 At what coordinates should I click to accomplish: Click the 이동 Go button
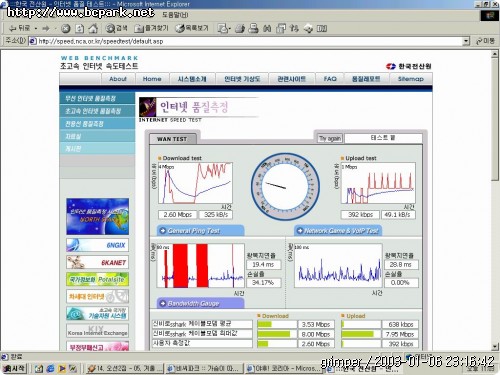[485, 41]
